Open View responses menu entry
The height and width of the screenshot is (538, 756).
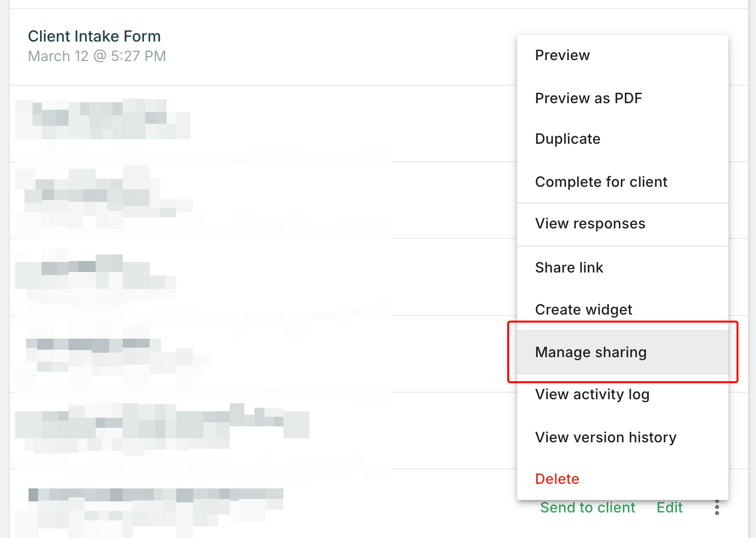(x=590, y=223)
